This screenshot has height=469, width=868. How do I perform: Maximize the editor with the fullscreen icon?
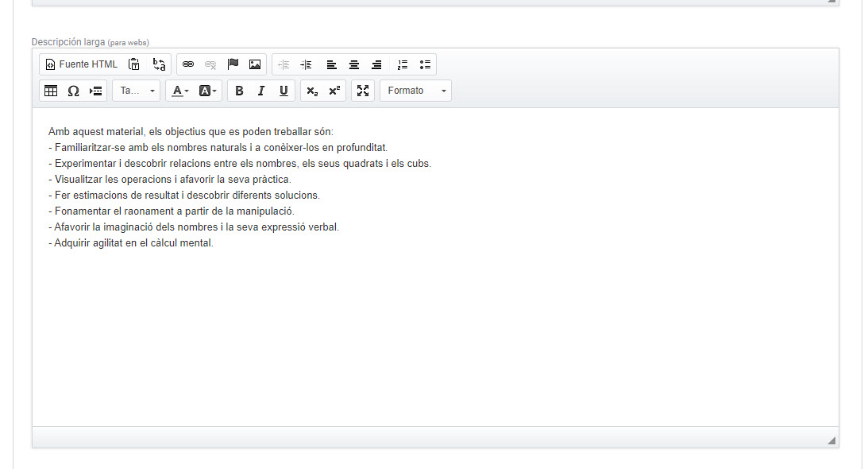point(363,91)
